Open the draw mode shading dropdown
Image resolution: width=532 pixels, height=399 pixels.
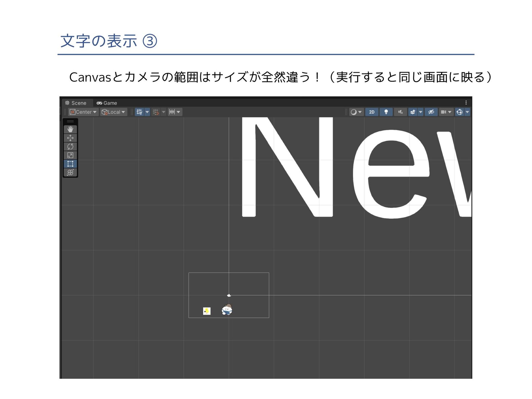pyautogui.click(x=356, y=112)
